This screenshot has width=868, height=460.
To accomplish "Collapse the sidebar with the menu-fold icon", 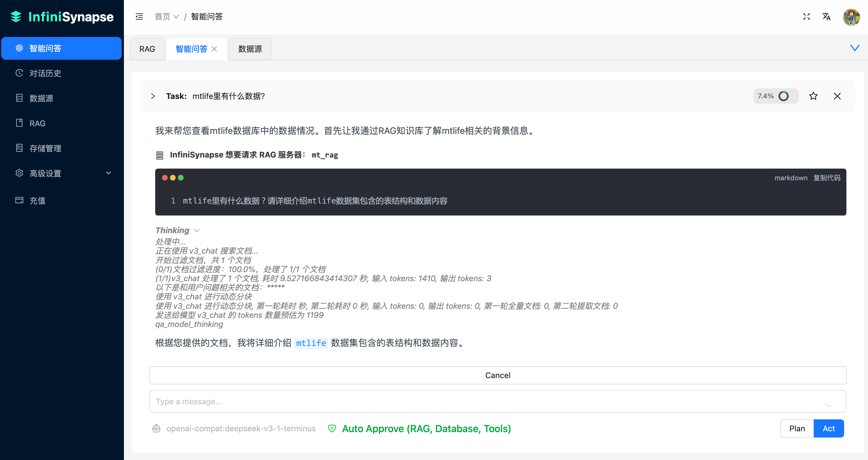I will 139,16.
